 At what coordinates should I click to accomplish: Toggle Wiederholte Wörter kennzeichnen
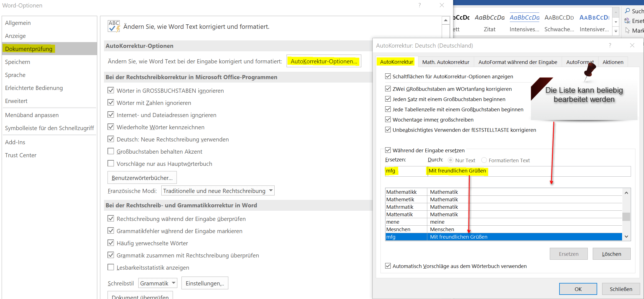point(111,127)
